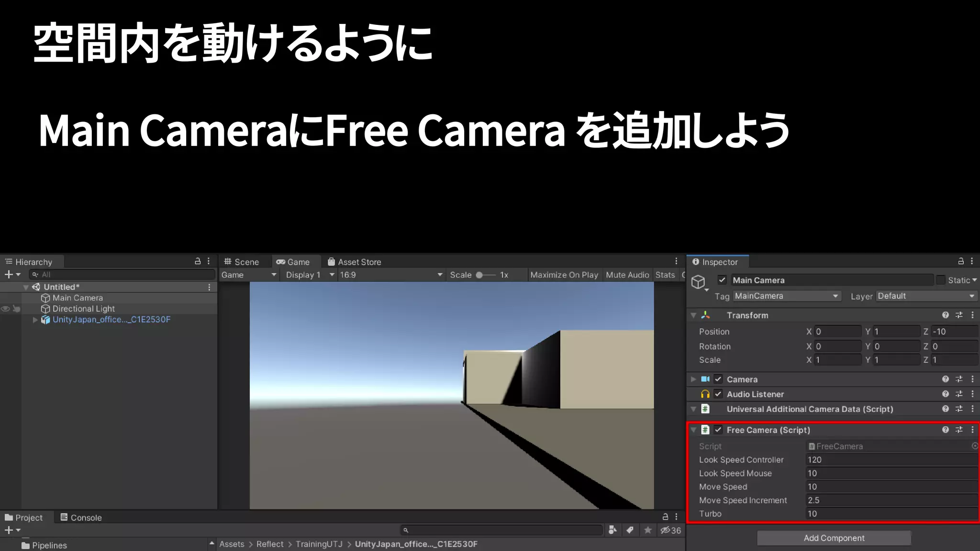Click the FreeCamera script object picker circle
Viewport: 980px width, 551px height.
(975, 446)
